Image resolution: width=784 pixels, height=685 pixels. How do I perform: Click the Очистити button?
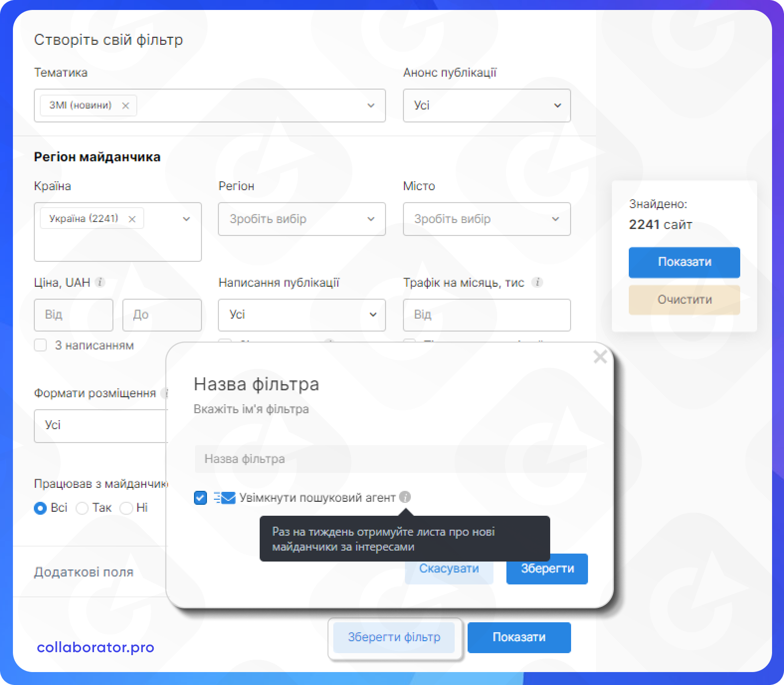684,300
